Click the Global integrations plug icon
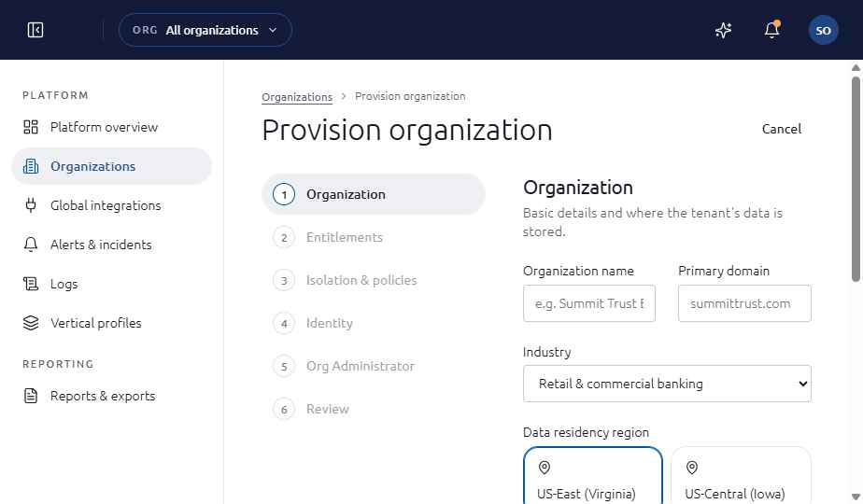Screen dimensions: 863x504 click(31, 205)
